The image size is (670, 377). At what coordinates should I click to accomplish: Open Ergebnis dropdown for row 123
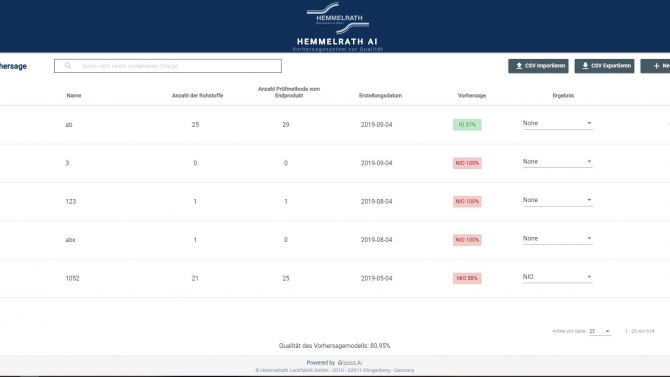(x=557, y=200)
